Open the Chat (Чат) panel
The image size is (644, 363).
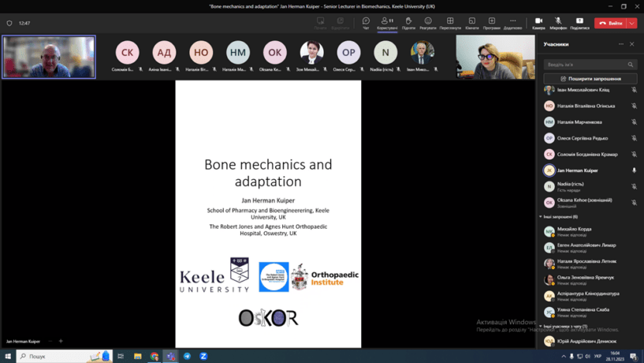pos(366,23)
